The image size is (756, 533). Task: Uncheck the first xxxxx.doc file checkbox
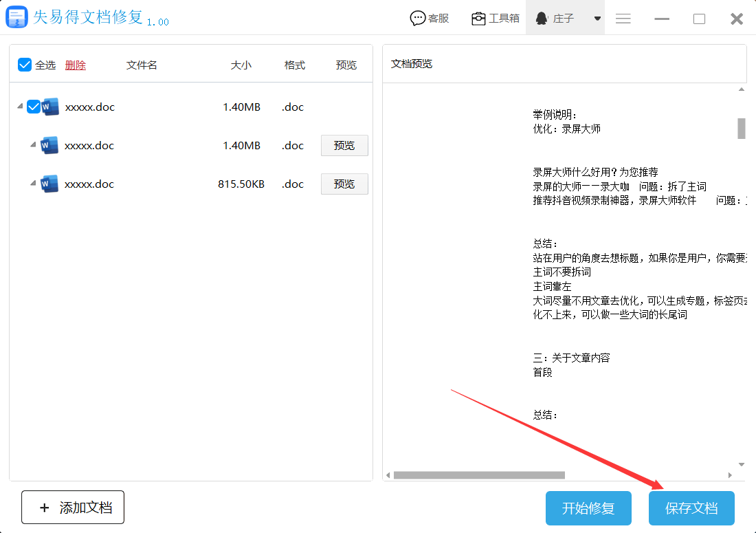point(34,107)
